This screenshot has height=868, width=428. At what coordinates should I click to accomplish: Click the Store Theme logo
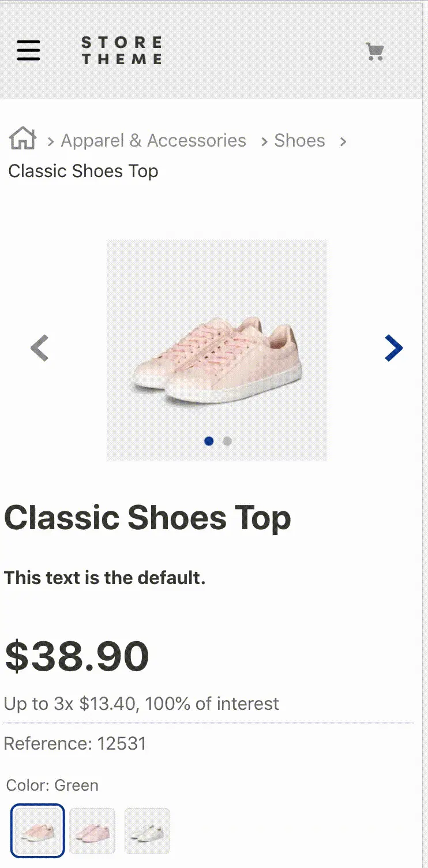click(122, 50)
